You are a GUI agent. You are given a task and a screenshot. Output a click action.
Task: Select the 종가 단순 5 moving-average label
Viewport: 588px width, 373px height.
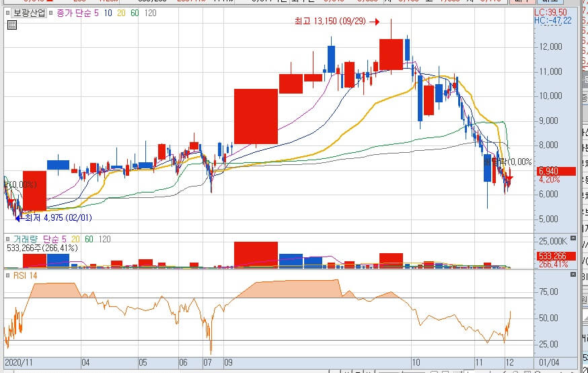tap(77, 13)
